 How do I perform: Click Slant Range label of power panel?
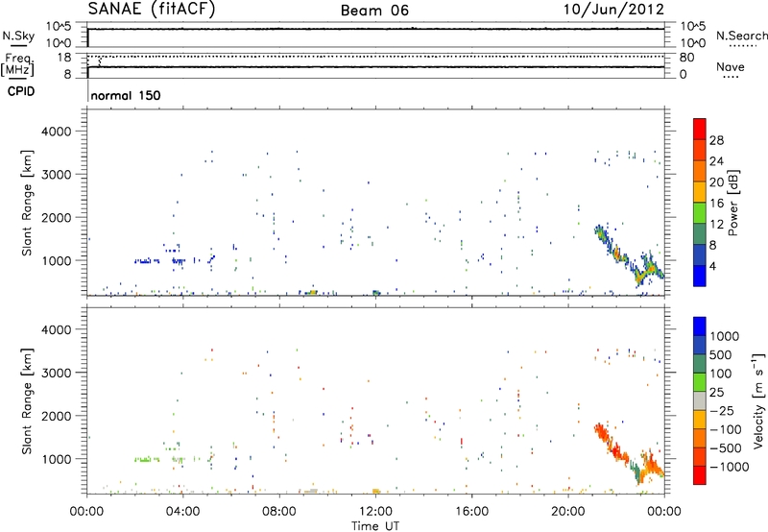[x=28, y=203]
